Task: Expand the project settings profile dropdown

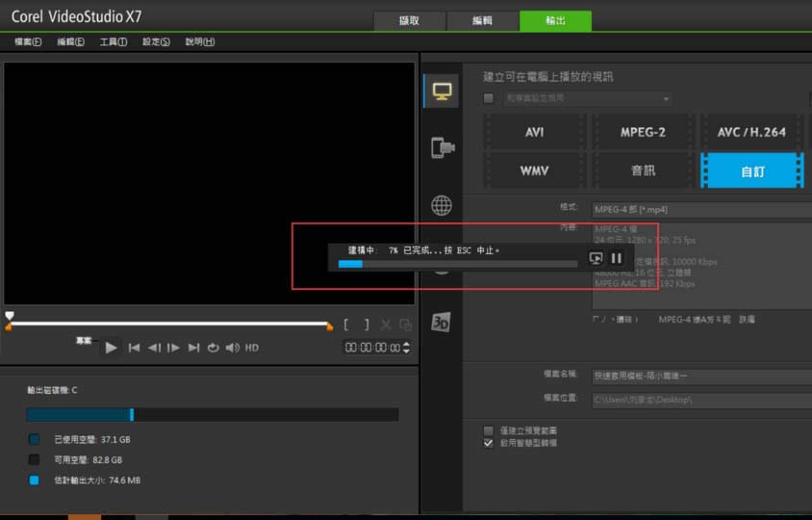Action: (x=666, y=98)
